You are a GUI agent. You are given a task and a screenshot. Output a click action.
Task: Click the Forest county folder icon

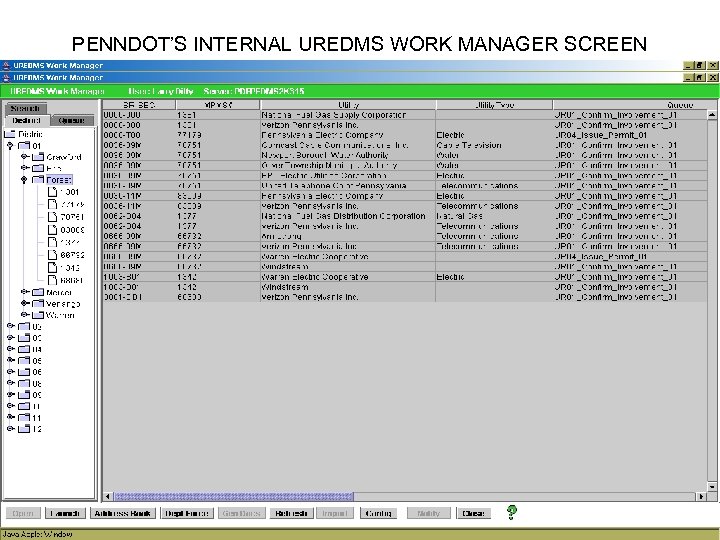coord(38,180)
